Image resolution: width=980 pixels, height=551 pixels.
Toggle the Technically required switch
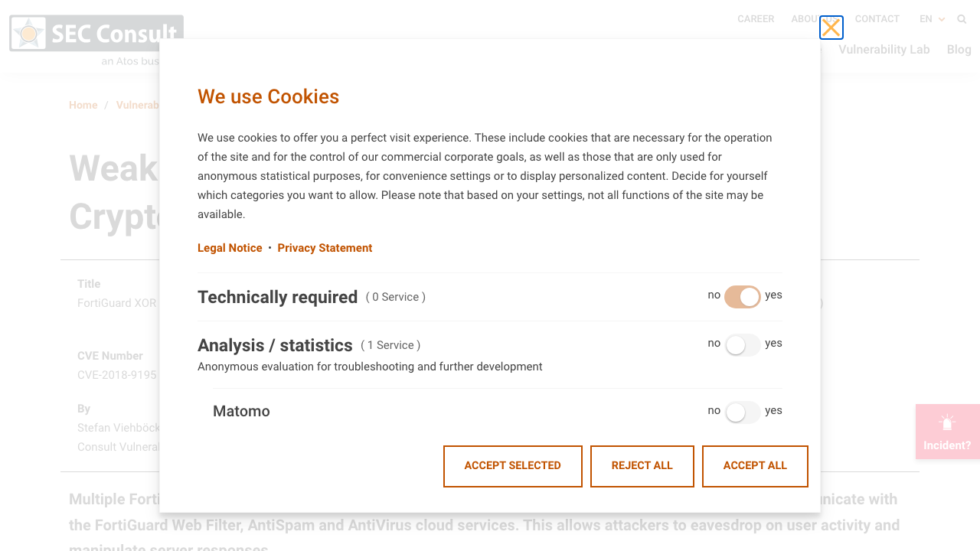(x=743, y=297)
